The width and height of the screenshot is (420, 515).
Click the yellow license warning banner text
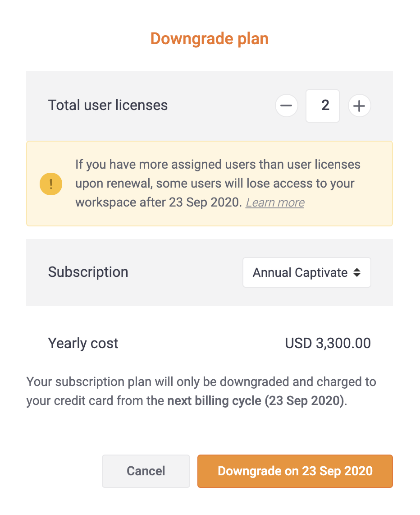pyautogui.click(x=218, y=183)
